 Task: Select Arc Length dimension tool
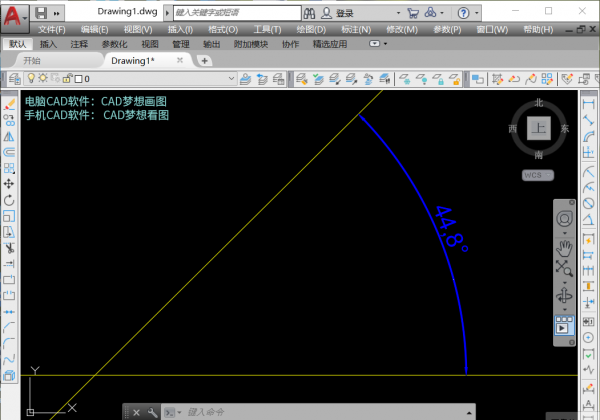coord(588,136)
